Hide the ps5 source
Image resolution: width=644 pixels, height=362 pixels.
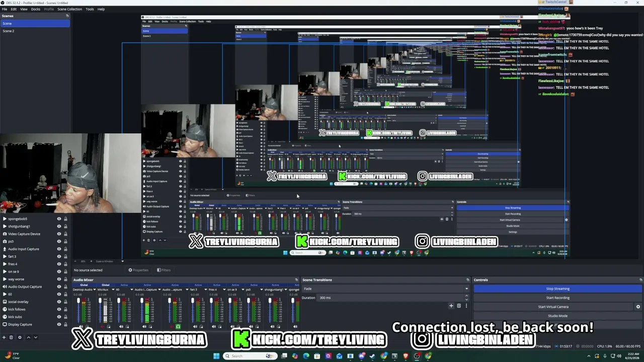click(x=59, y=241)
